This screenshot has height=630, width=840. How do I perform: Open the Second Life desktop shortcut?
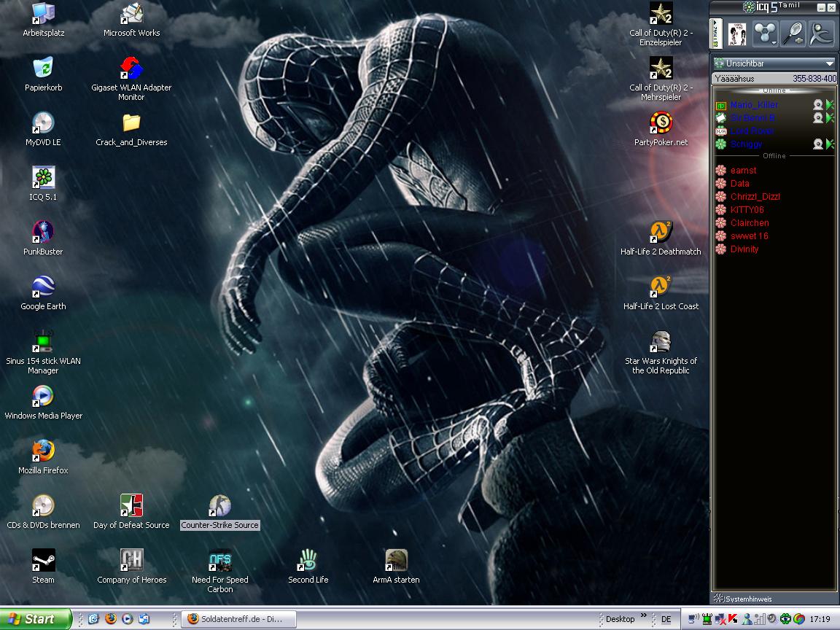pos(308,561)
